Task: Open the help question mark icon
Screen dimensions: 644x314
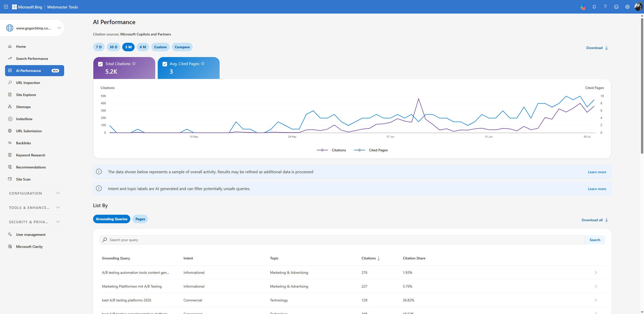Action: [x=605, y=7]
